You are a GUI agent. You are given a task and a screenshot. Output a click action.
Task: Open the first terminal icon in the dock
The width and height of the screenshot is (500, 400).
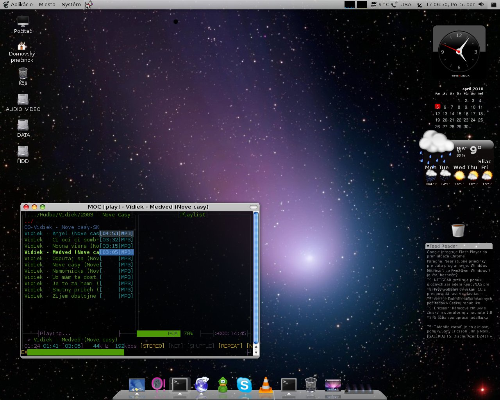180,385
